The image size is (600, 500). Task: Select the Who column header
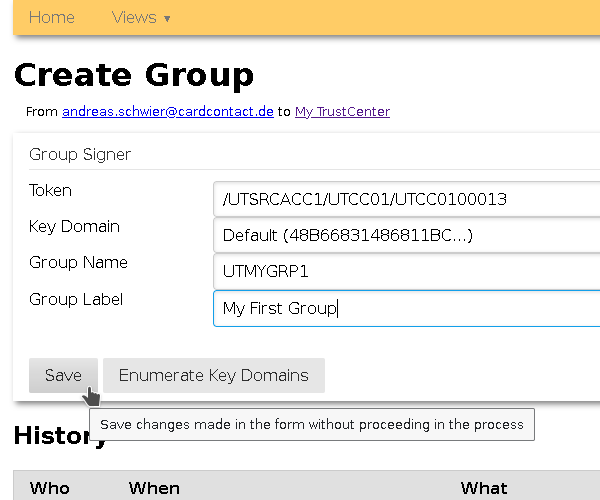click(x=50, y=488)
